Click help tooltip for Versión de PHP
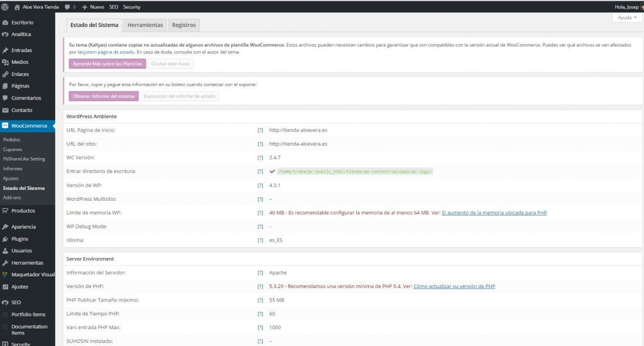Viewport: 644px width, 346px height. point(260,286)
